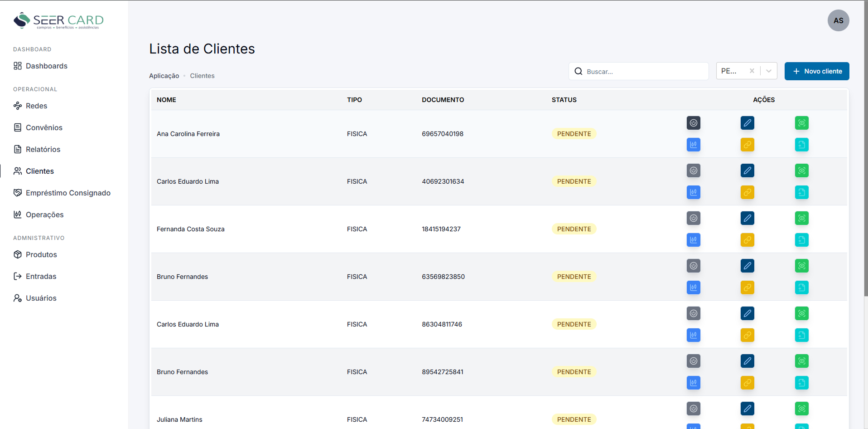The width and height of the screenshot is (868, 429).
Task: Click the power icon for Ana Carolina Ferreira
Action: coord(693,123)
